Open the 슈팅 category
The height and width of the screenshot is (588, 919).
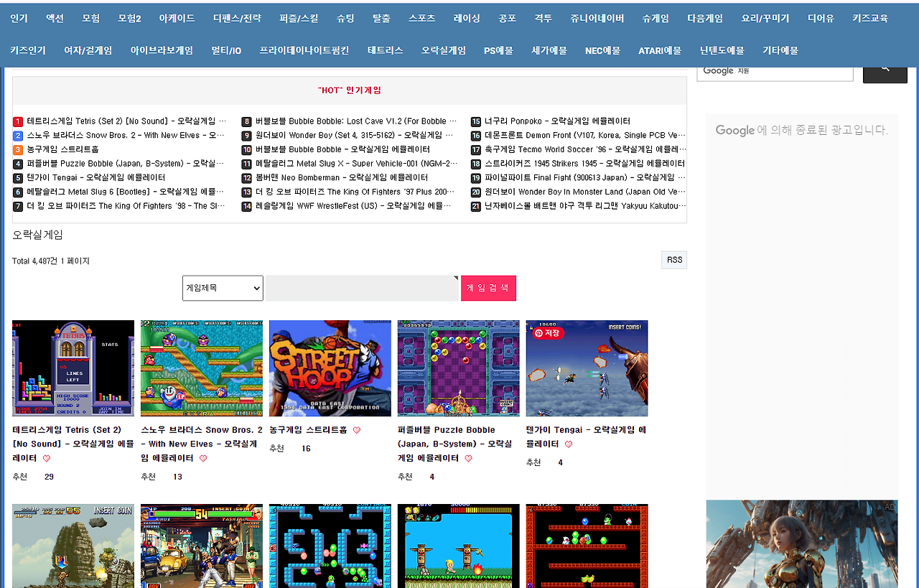coord(345,19)
